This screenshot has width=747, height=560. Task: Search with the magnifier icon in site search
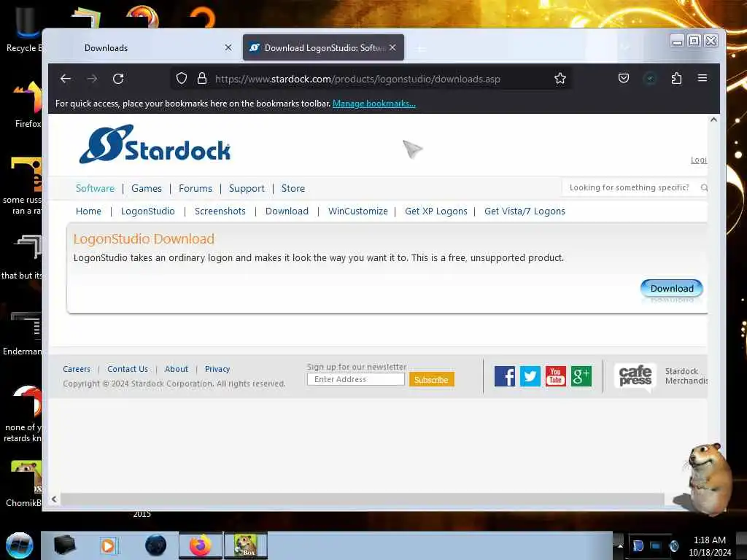(704, 187)
